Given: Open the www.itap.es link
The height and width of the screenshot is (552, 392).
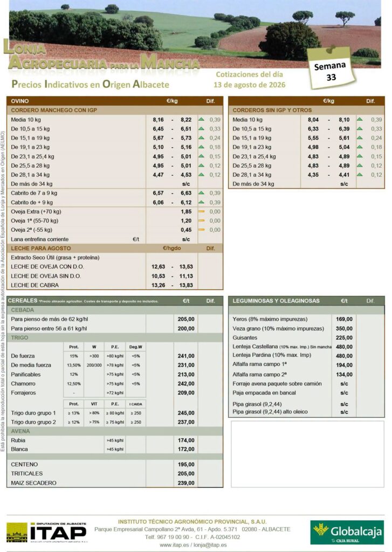Looking at the screenshot, I should tap(174, 545).
